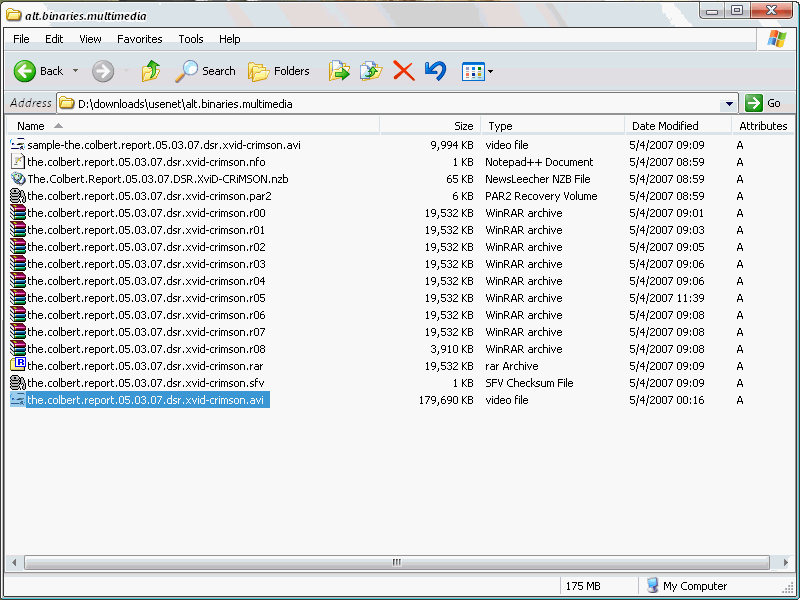The height and width of the screenshot is (600, 800).
Task: Click the highlighted 179,690 KB avi file icon
Action: (x=18, y=400)
